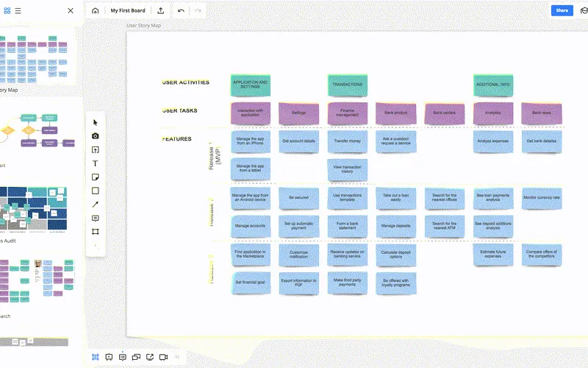The image size is (588, 368).
Task: Select the Compare offers of the competitors note
Action: (542, 255)
